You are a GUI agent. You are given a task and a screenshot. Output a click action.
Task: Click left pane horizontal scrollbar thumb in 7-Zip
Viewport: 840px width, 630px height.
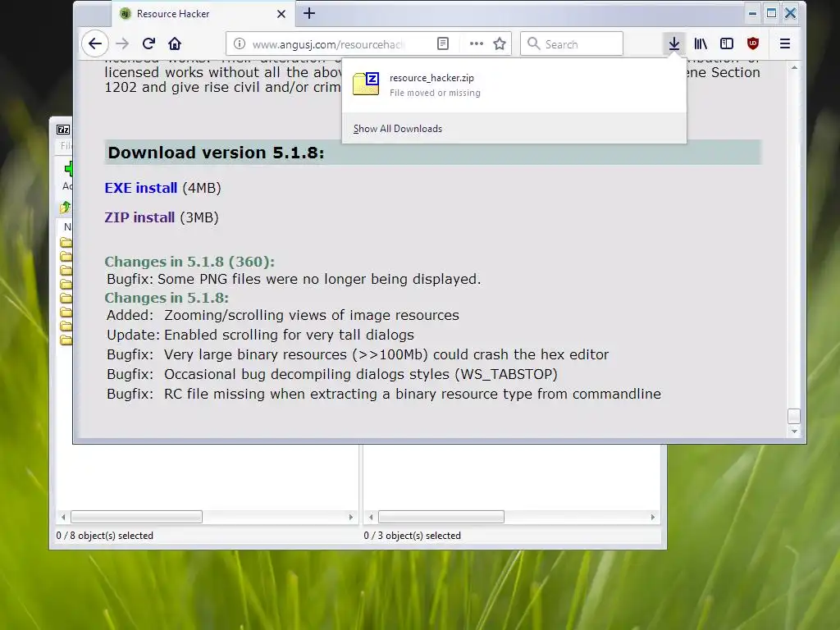pos(137,517)
